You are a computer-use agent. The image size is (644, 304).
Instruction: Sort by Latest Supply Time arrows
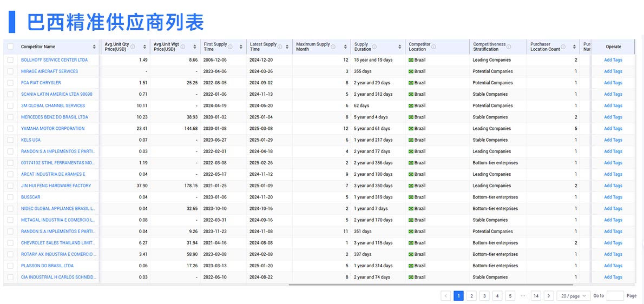pyautogui.click(x=287, y=47)
